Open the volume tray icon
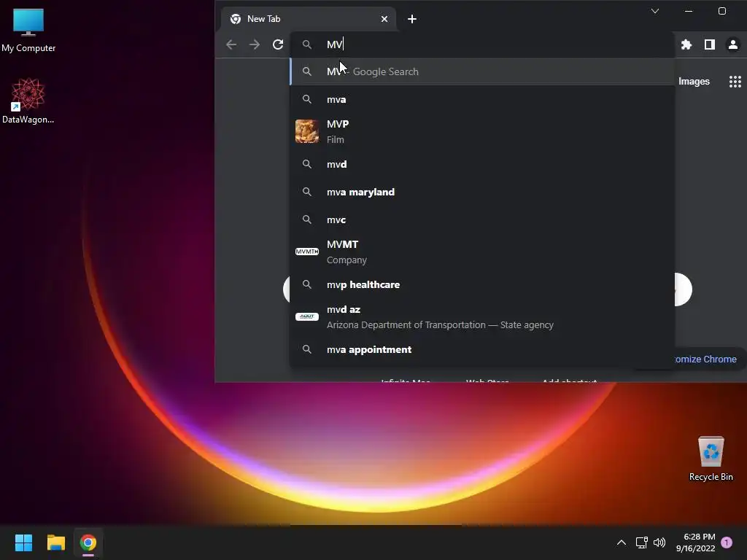Image resolution: width=747 pixels, height=560 pixels. tap(659, 542)
